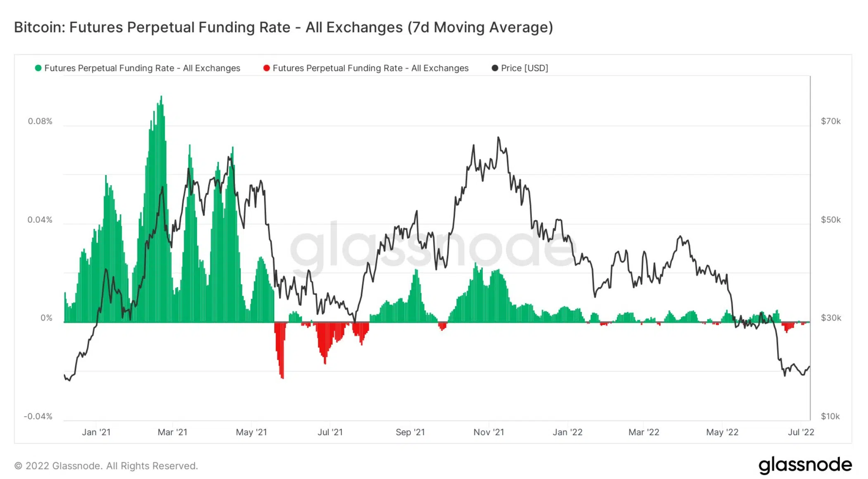
Task: Click the green funding rate legend dot
Action: [38, 68]
